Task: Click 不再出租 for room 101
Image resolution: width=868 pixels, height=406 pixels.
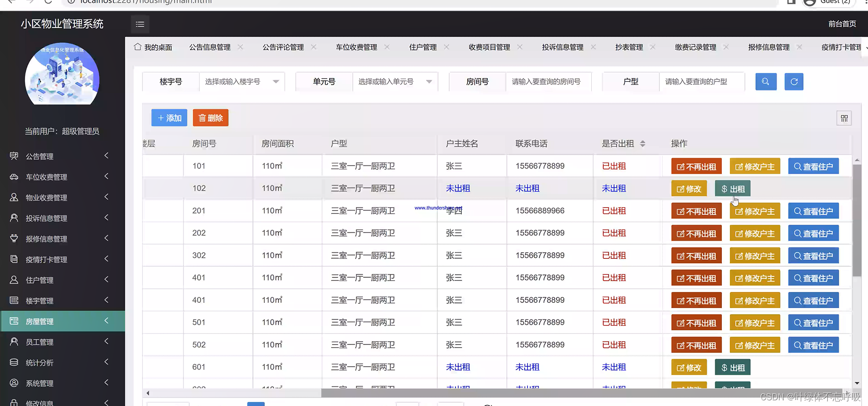Action: tap(696, 167)
